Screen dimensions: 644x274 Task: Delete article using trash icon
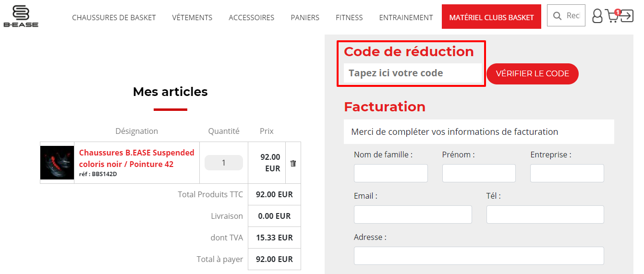[293, 163]
